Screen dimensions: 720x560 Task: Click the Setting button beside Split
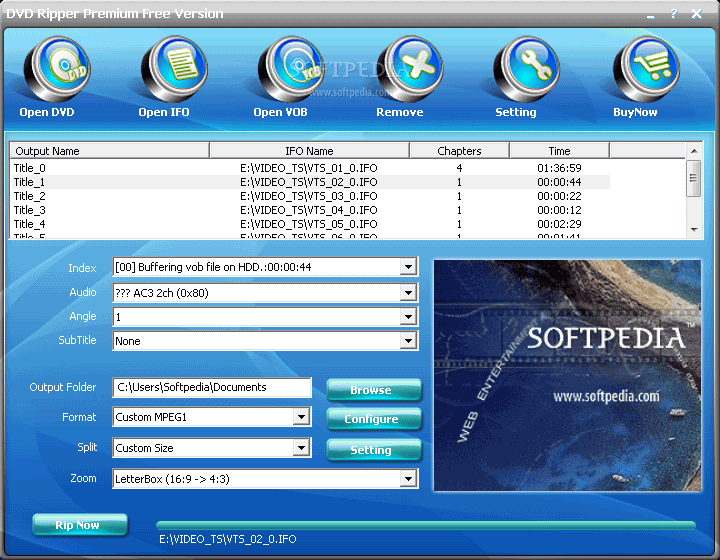pos(374,450)
